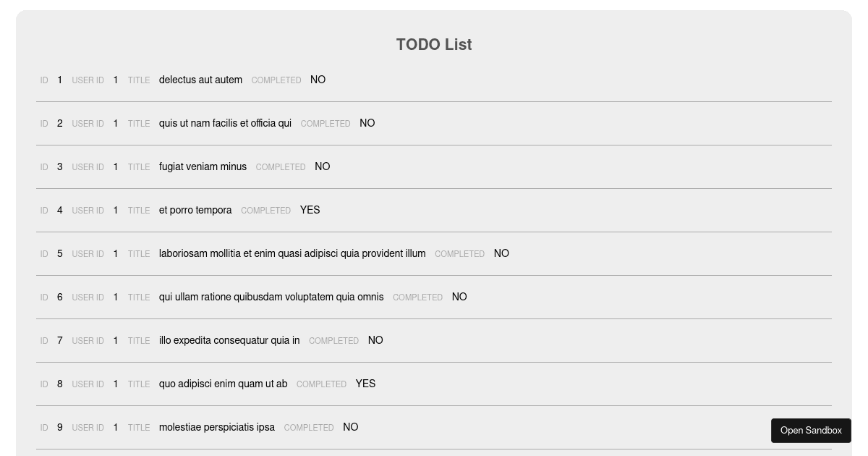Click the Open Sandbox button
The height and width of the screenshot is (456, 868).
click(x=811, y=430)
